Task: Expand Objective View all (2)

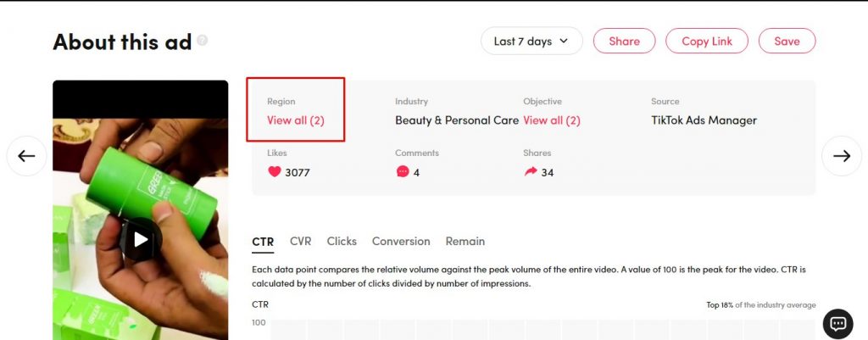Action: [x=552, y=120]
